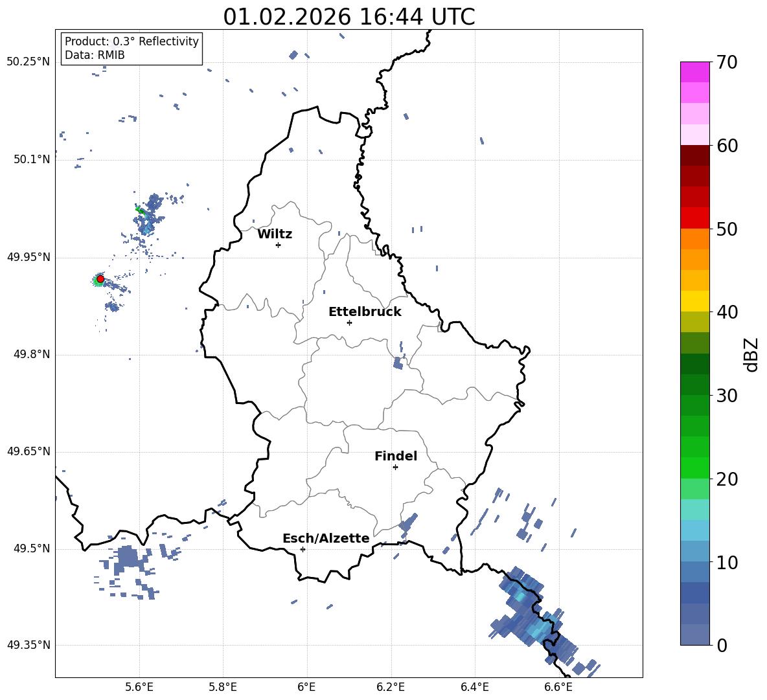Click the title '01.02.2026 16:44 UTC'
The image size is (767, 700).
click(349, 17)
